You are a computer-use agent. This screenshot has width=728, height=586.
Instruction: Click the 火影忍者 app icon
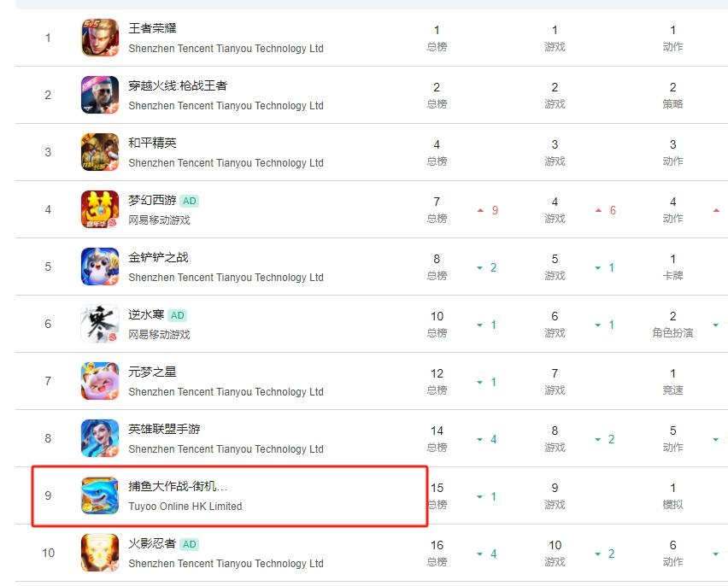(100, 553)
